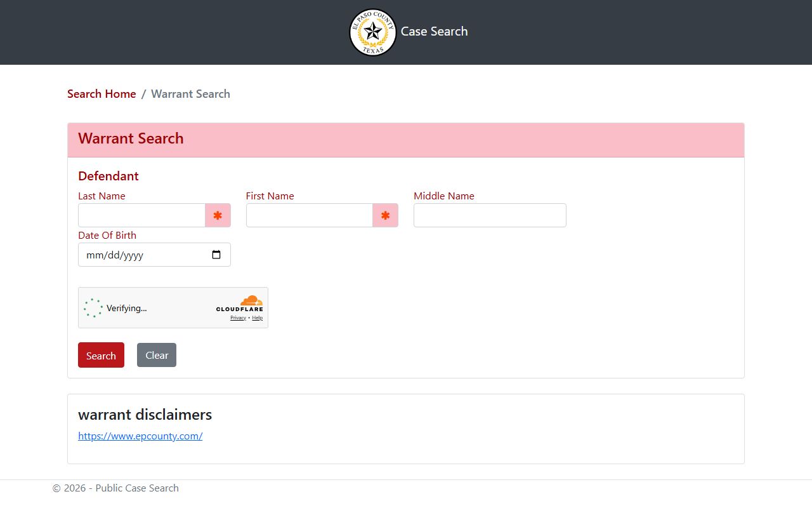Focus the Middle Name input field
This screenshot has height=508, width=812.
point(490,215)
